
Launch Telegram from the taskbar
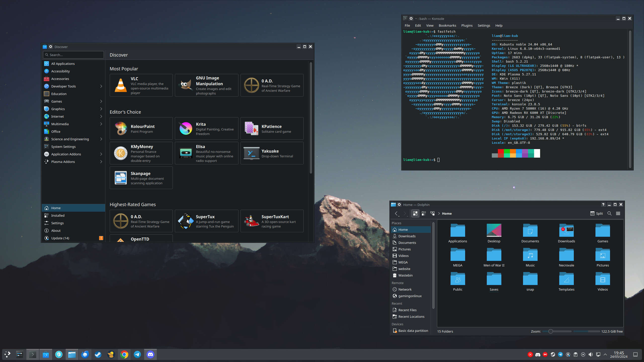(137, 354)
